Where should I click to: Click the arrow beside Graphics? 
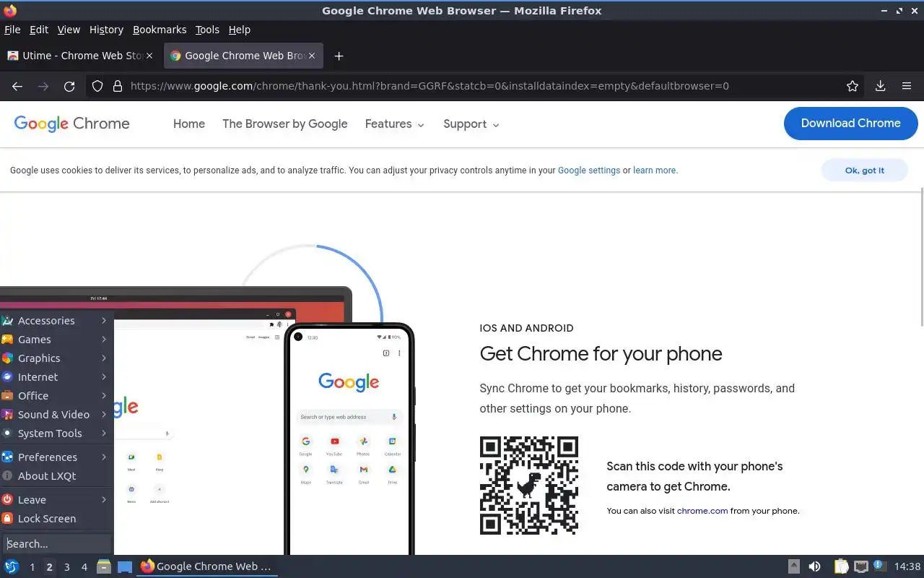[104, 358]
